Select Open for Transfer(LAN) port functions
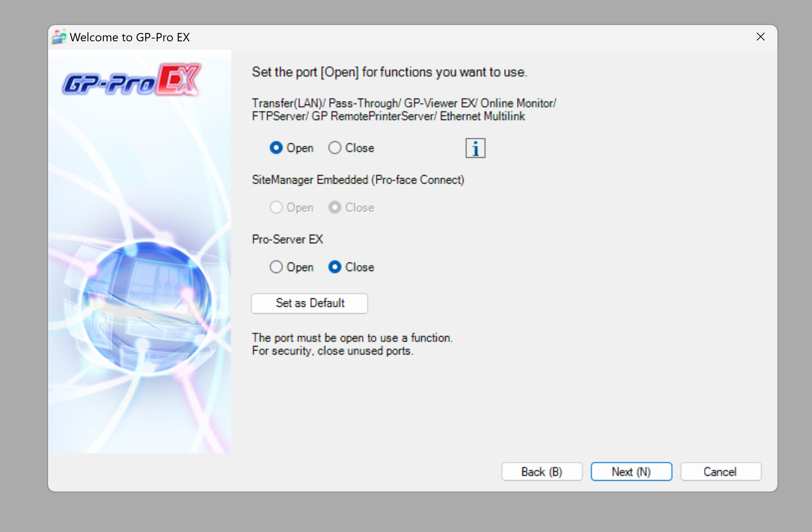Screen dimensions: 812x532 (276, 148)
